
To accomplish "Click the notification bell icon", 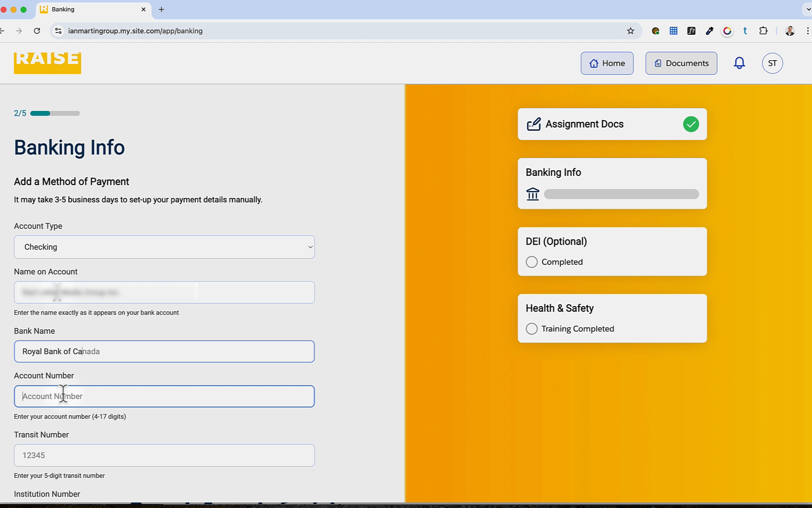I will tap(739, 63).
